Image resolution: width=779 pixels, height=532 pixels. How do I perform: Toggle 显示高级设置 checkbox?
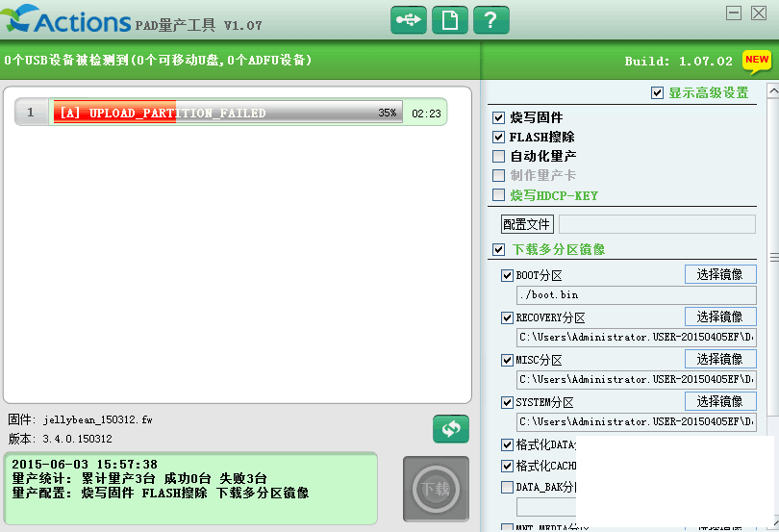click(x=657, y=93)
